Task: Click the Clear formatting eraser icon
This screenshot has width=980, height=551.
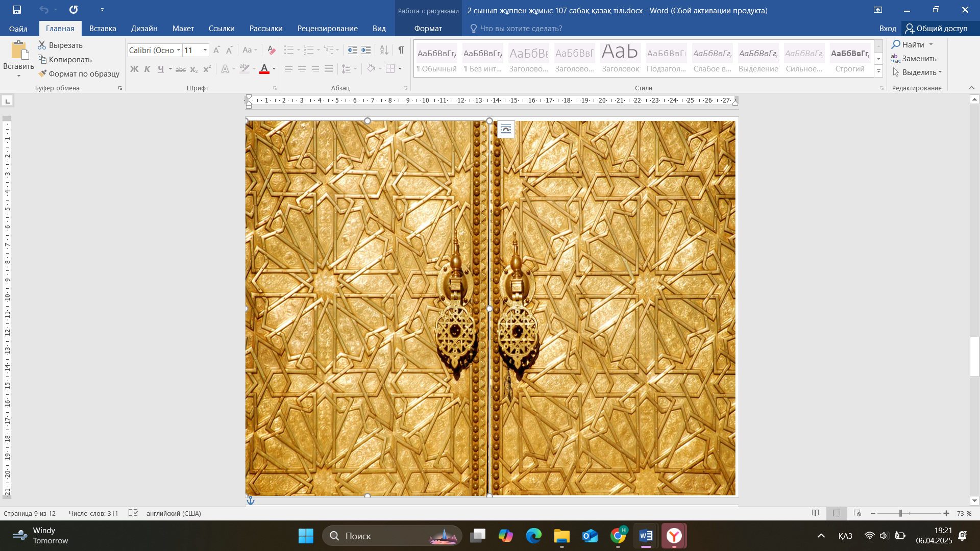Action: pos(272,50)
